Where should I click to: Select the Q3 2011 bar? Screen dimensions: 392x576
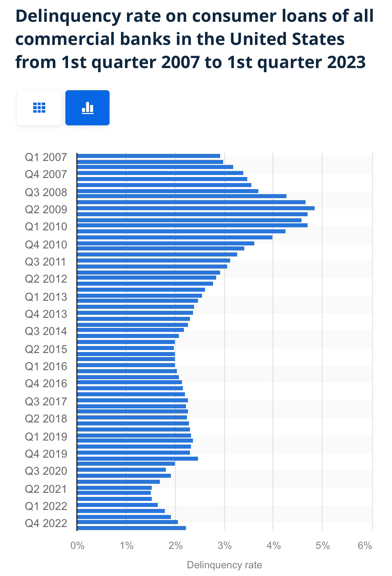pyautogui.click(x=154, y=261)
